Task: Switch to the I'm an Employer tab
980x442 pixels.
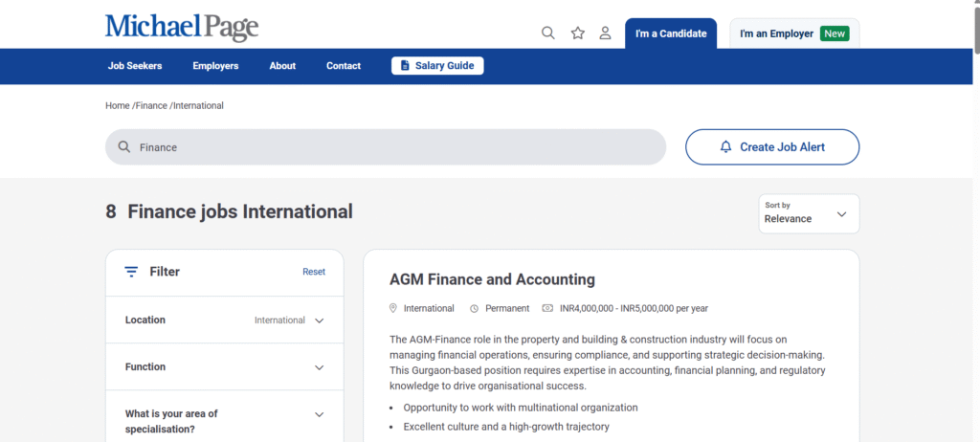Action: click(793, 33)
